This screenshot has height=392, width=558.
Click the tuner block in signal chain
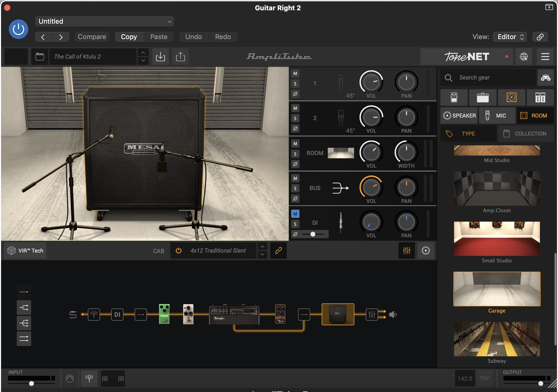click(94, 314)
